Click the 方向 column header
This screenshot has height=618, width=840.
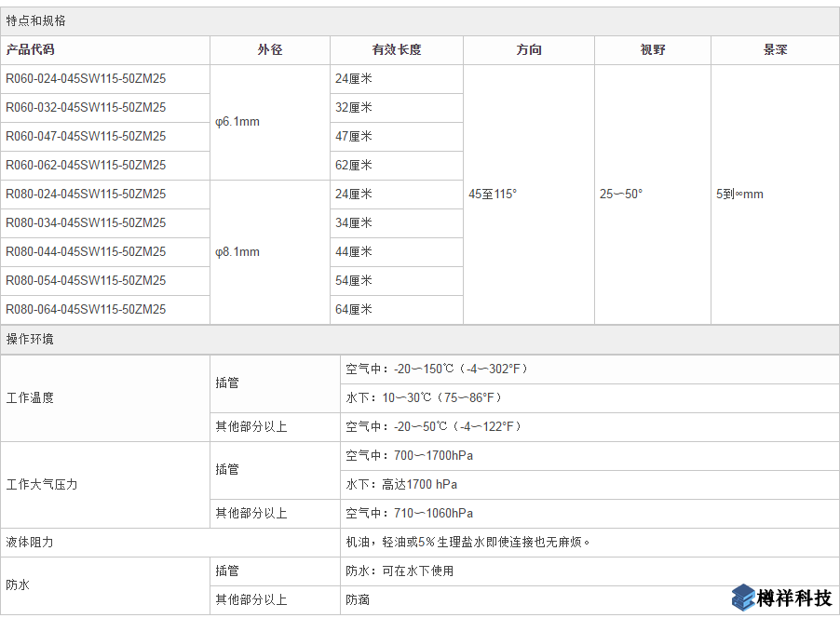[529, 50]
